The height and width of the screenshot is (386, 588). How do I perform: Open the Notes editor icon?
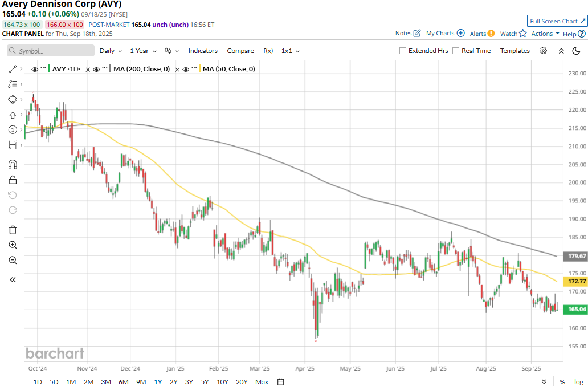click(417, 34)
